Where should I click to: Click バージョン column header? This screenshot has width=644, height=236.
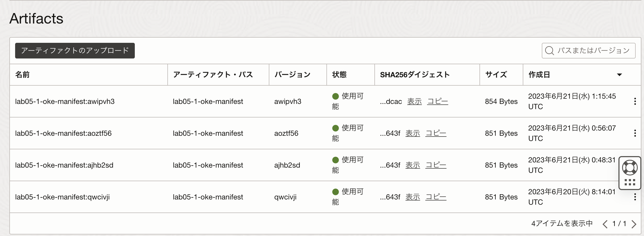click(292, 75)
